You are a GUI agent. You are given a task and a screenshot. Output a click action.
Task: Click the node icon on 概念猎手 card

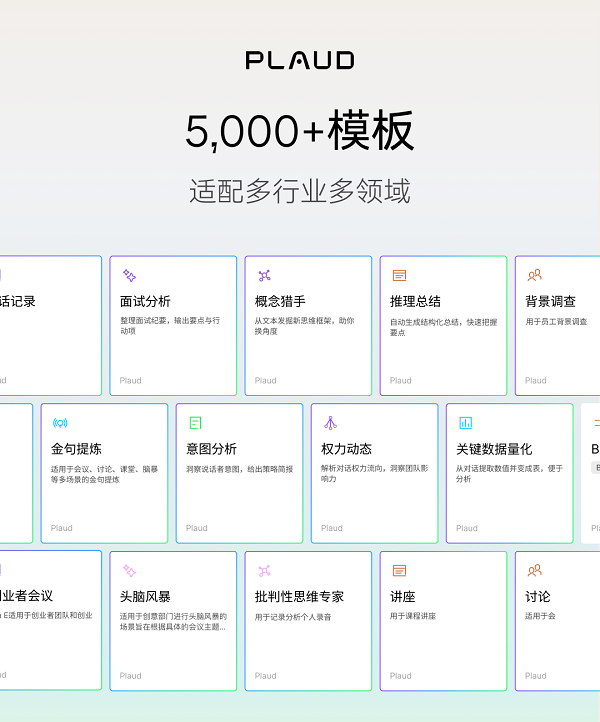tap(264, 275)
